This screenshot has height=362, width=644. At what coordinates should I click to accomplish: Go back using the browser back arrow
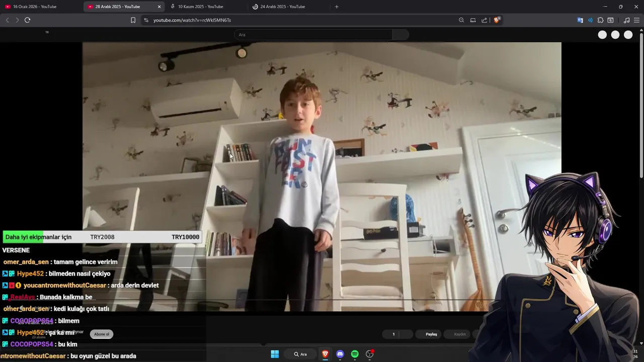click(x=7, y=20)
